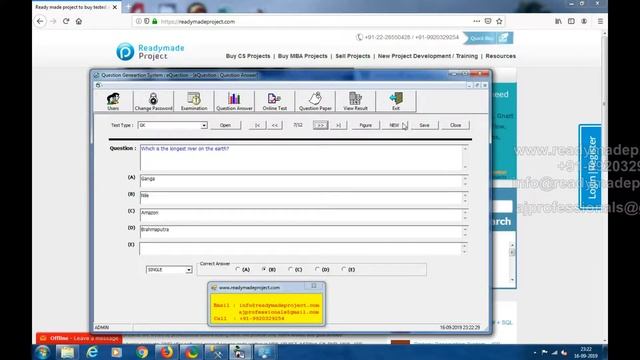Launch the Online Test toolbar icon
Viewport: 640px width, 360px height.
(x=275, y=101)
